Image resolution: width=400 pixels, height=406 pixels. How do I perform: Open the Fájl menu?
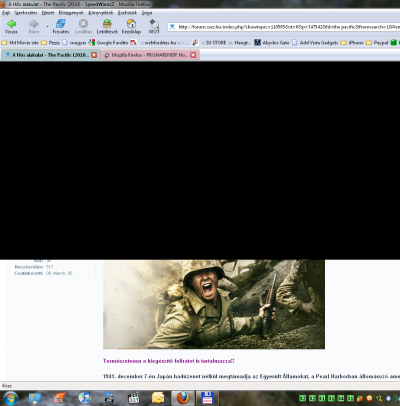point(6,13)
